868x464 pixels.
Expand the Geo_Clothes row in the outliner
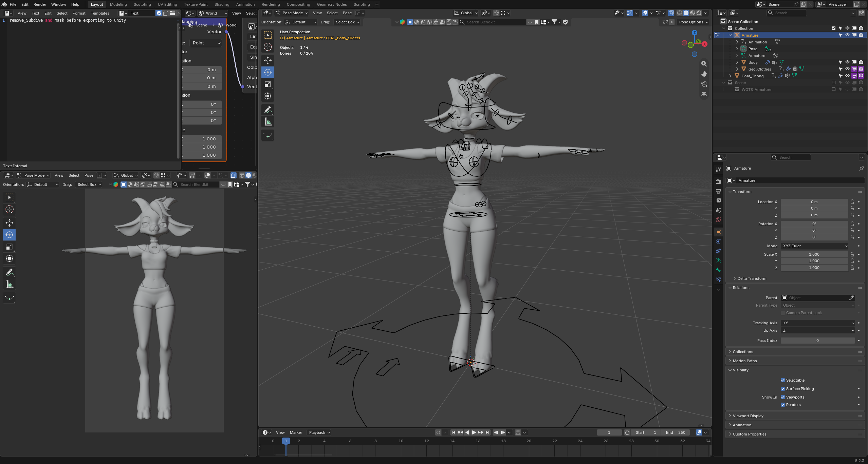pos(737,69)
